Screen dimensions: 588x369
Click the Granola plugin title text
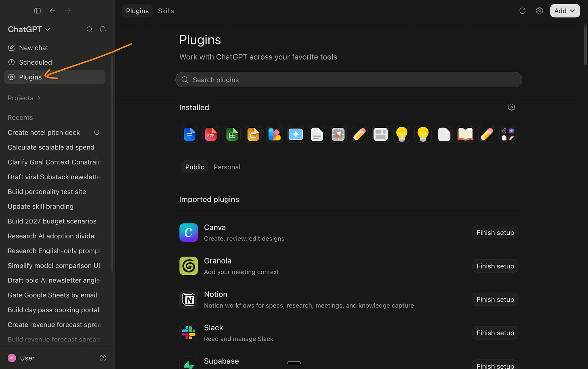(x=218, y=261)
